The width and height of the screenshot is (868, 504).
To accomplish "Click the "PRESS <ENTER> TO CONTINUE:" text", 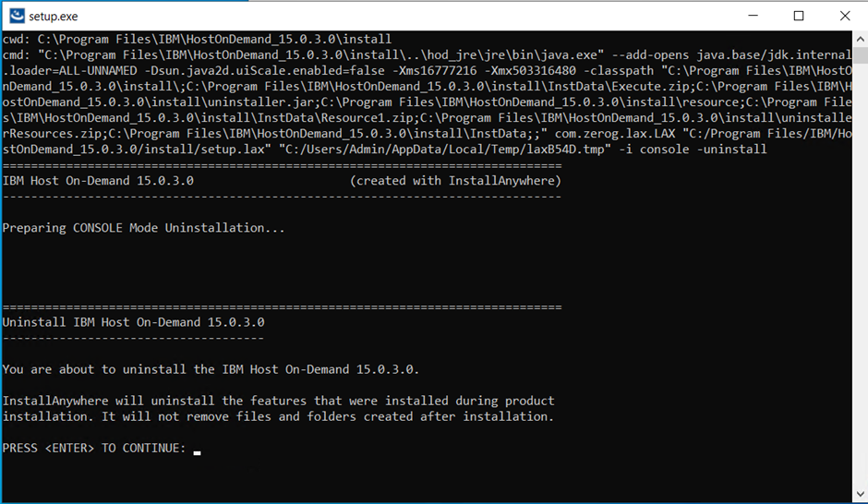I will (93, 449).
